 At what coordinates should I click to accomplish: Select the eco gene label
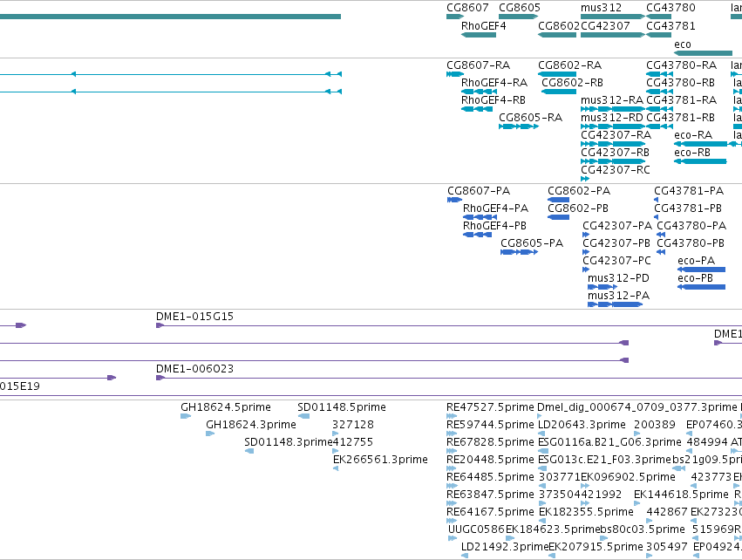[x=683, y=44]
